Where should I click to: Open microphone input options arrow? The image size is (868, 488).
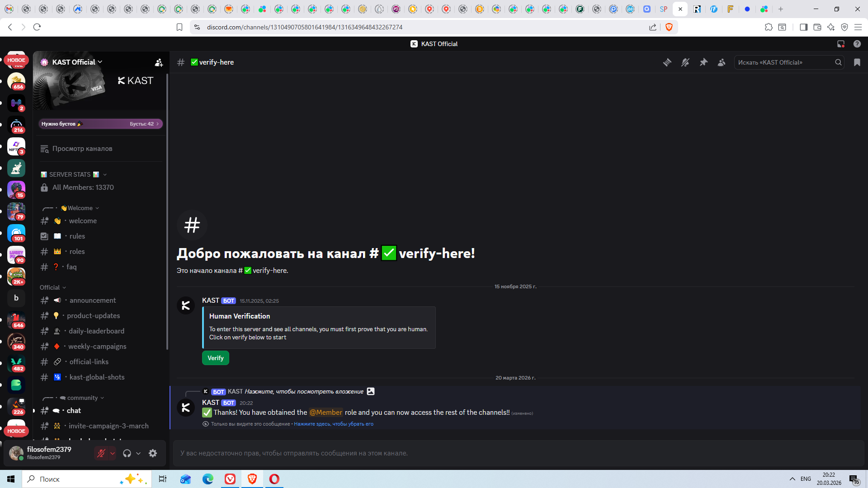113,453
